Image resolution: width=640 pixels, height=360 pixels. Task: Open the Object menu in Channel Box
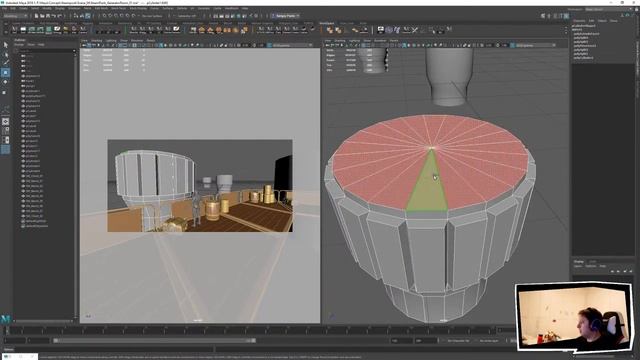602,20
